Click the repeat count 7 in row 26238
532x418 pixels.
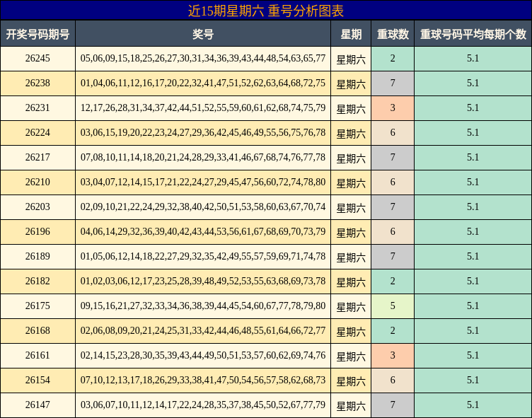click(393, 83)
